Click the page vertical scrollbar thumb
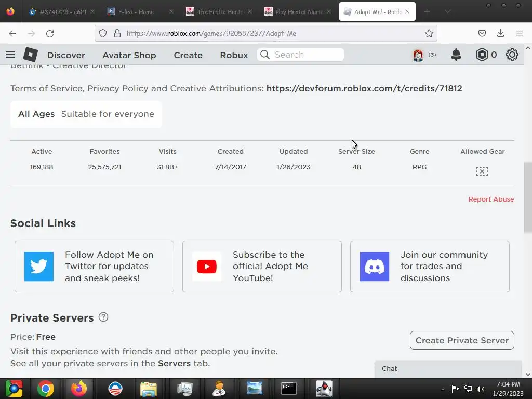The image size is (532, 399). (x=528, y=197)
